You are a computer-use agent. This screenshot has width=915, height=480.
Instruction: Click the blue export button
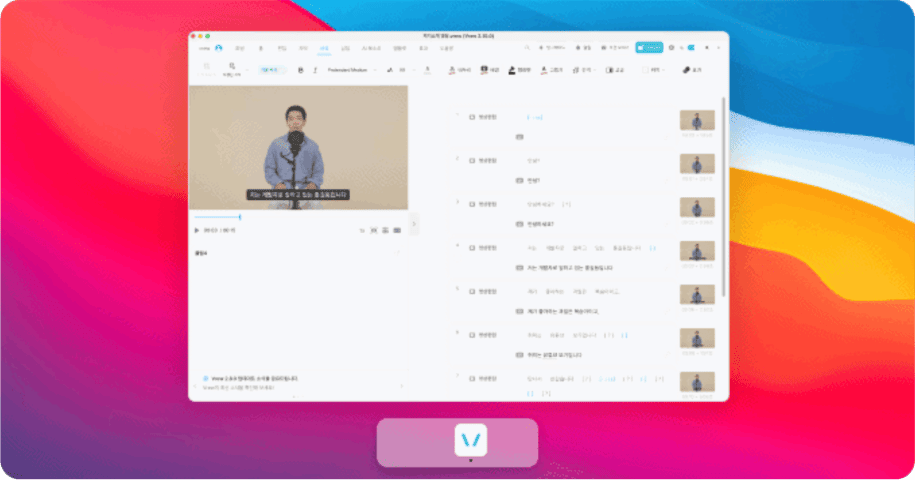(649, 48)
